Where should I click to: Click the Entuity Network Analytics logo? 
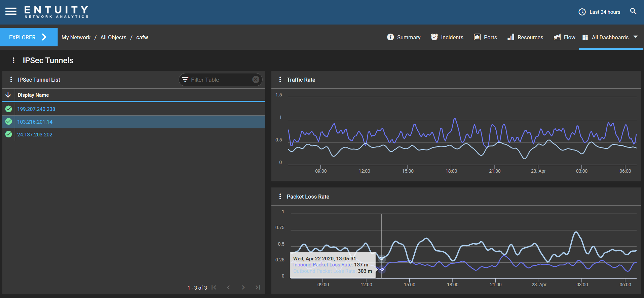point(56,12)
